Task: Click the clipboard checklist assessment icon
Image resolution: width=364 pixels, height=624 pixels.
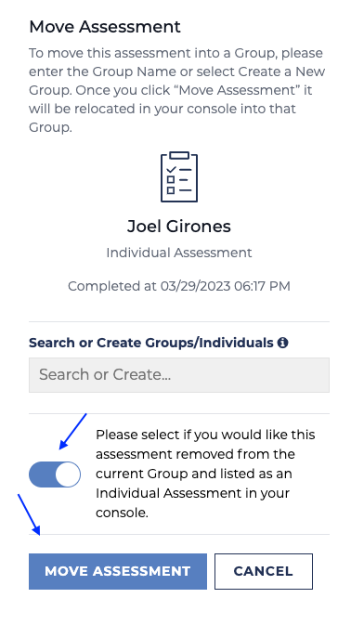Action: 179,176
